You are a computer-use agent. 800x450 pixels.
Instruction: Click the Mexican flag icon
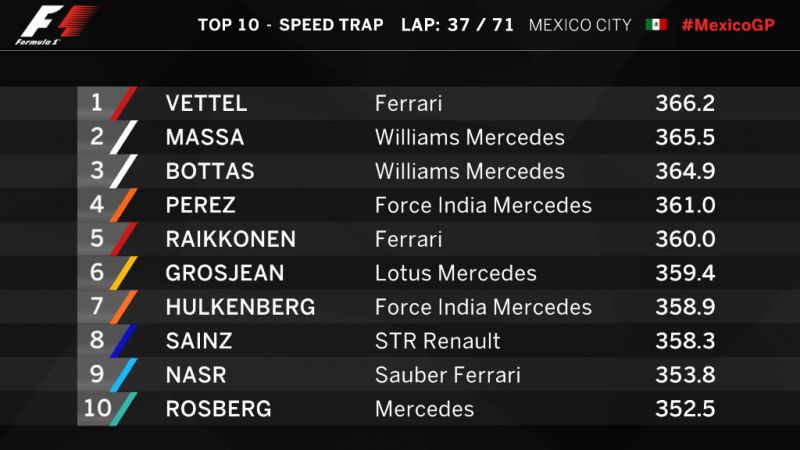click(656, 24)
